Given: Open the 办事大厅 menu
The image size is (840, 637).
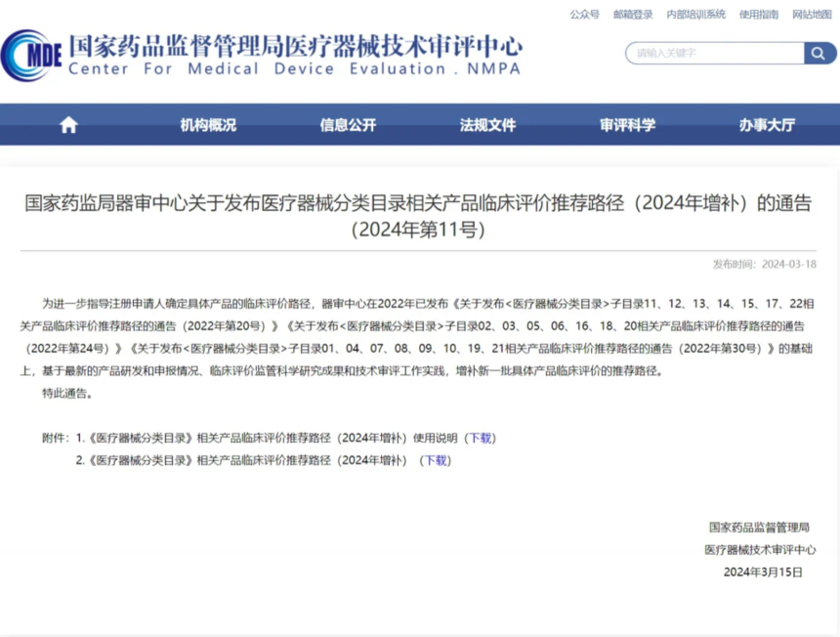Looking at the screenshot, I should (x=767, y=125).
